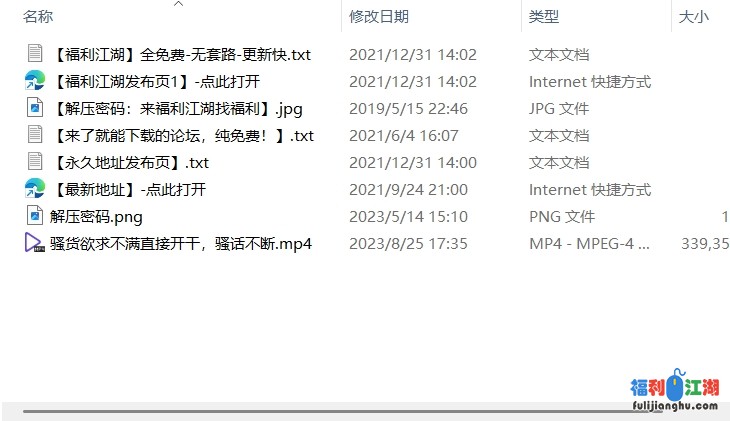Click the JPG image icon for 解压密码 jpg
The image size is (730, 421).
35,108
